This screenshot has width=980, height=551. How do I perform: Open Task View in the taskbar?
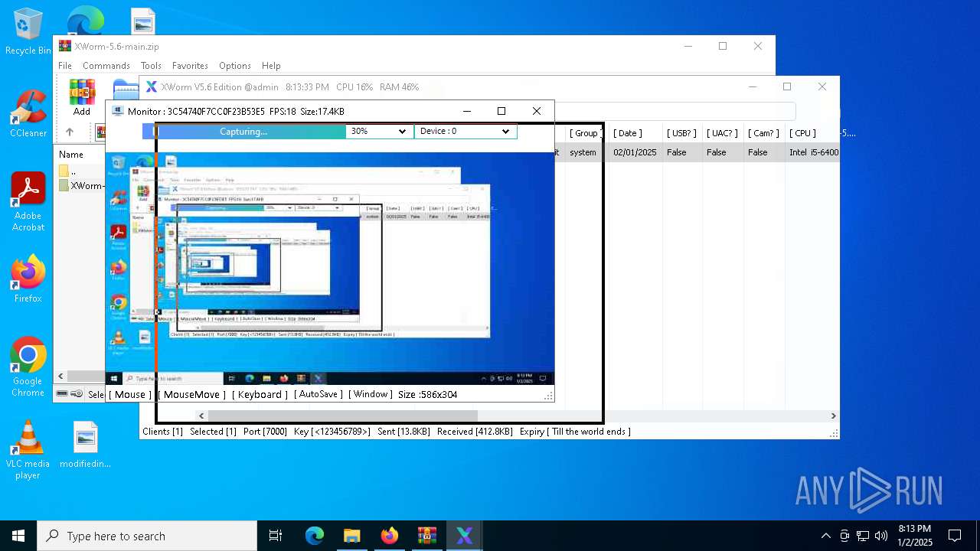(x=276, y=536)
